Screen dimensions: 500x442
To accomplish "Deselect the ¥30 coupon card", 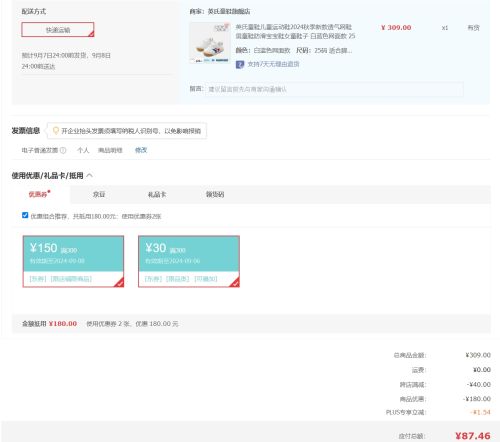I will [189, 261].
